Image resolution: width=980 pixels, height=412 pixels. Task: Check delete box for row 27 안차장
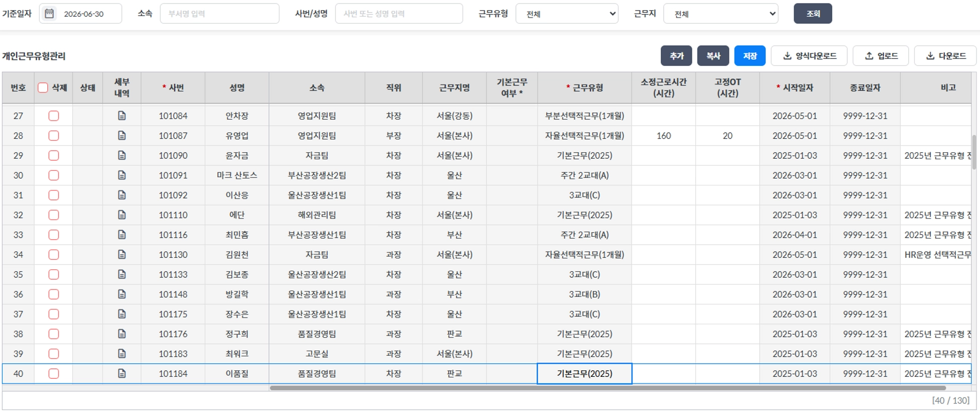click(x=54, y=116)
